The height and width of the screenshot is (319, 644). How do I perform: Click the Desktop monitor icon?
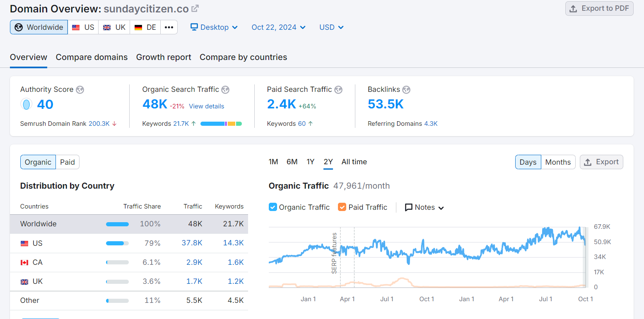point(194,27)
